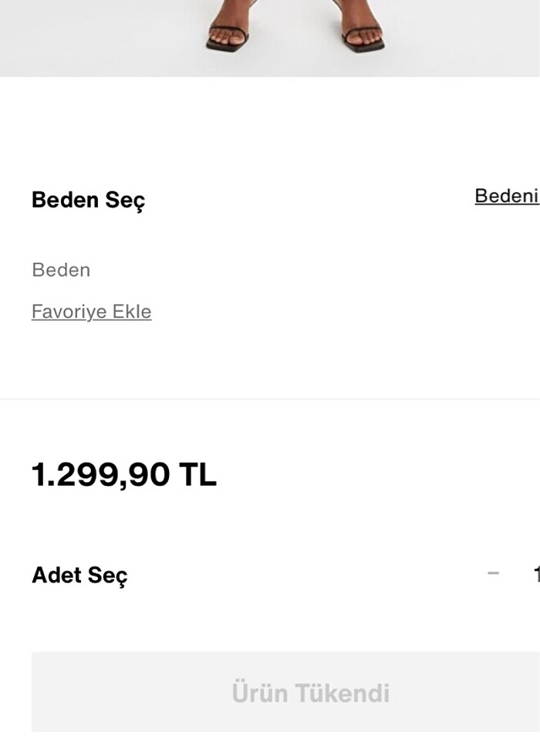540x756 pixels.
Task: Click the 1.299,90 TL price
Action: tap(123, 474)
